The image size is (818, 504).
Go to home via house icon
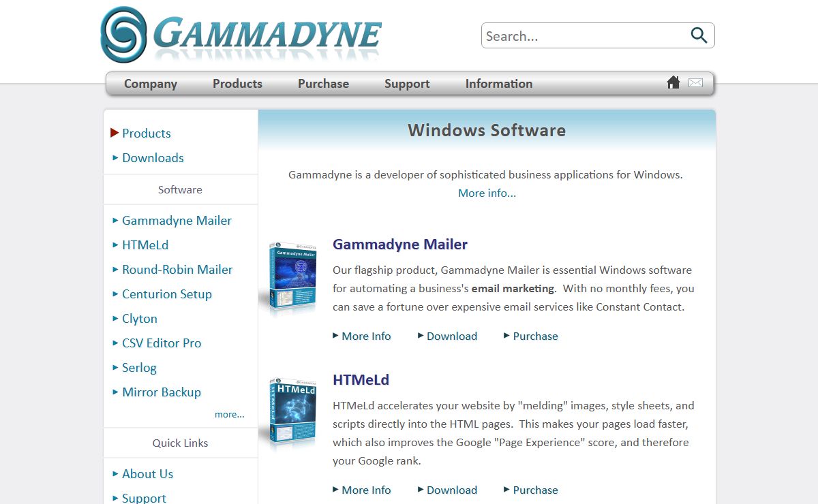pyautogui.click(x=673, y=82)
